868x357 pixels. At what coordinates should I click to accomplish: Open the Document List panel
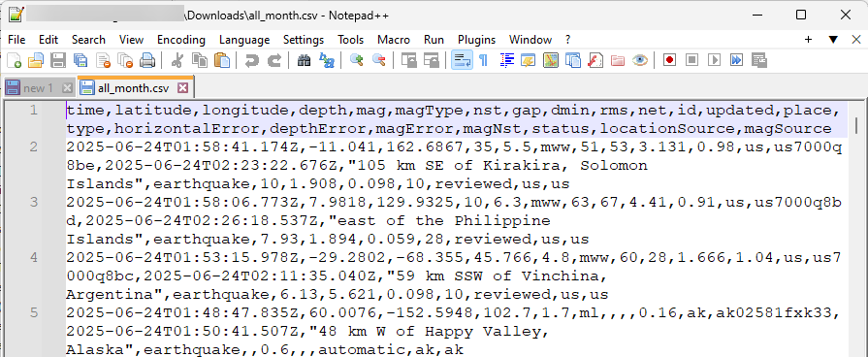tap(573, 60)
